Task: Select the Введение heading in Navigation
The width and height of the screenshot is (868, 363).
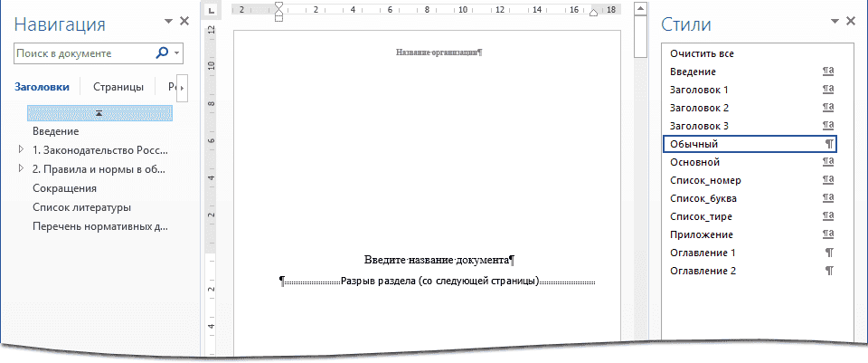Action: coord(56,131)
